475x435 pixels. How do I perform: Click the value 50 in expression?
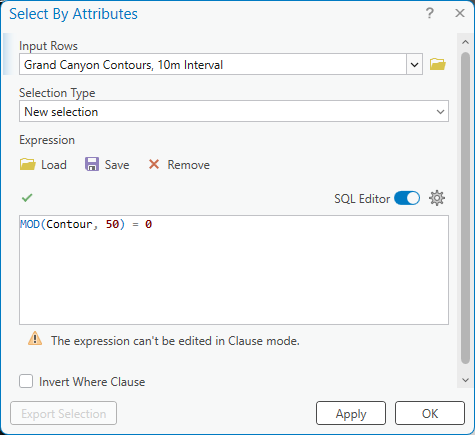tap(112, 224)
